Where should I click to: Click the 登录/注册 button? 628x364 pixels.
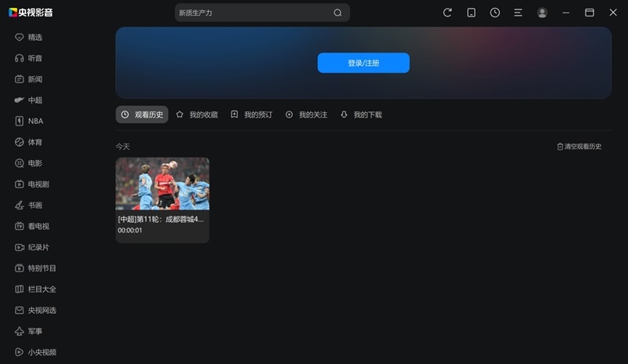click(x=363, y=63)
